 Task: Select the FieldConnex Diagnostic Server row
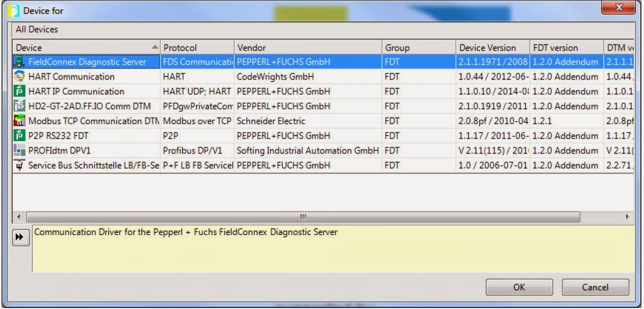click(323, 62)
